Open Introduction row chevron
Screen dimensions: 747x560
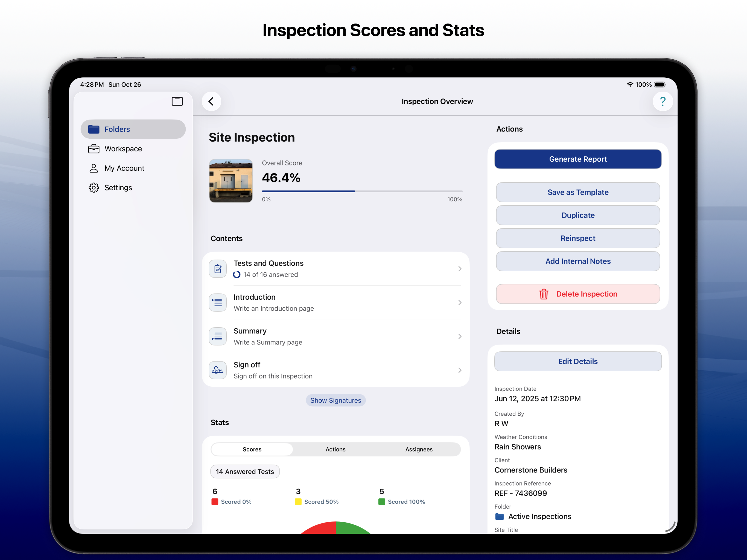460,303
